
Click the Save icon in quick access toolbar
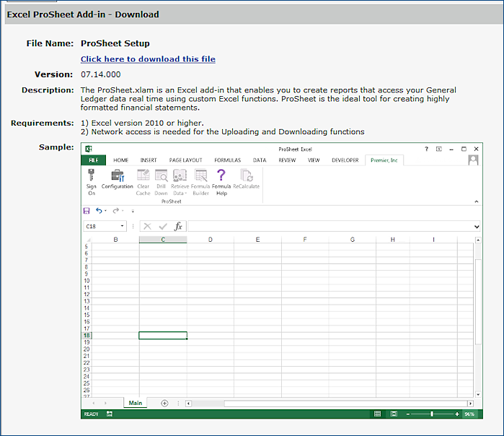87,211
